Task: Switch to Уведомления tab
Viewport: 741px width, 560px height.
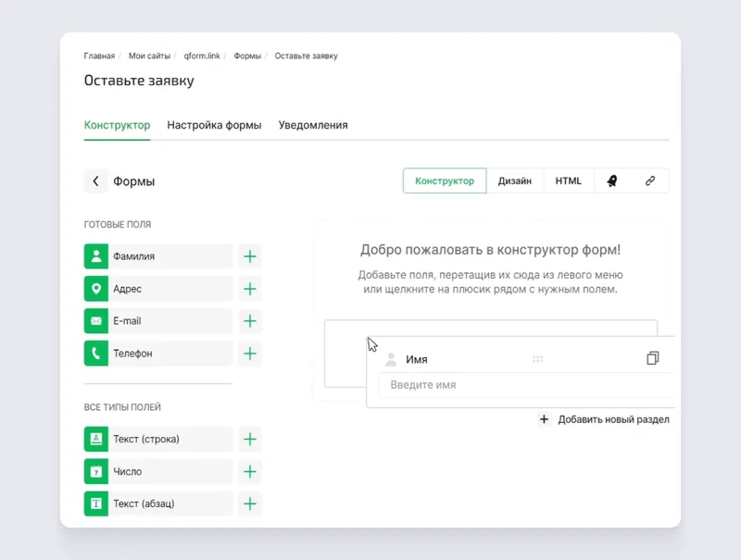Action: (313, 125)
